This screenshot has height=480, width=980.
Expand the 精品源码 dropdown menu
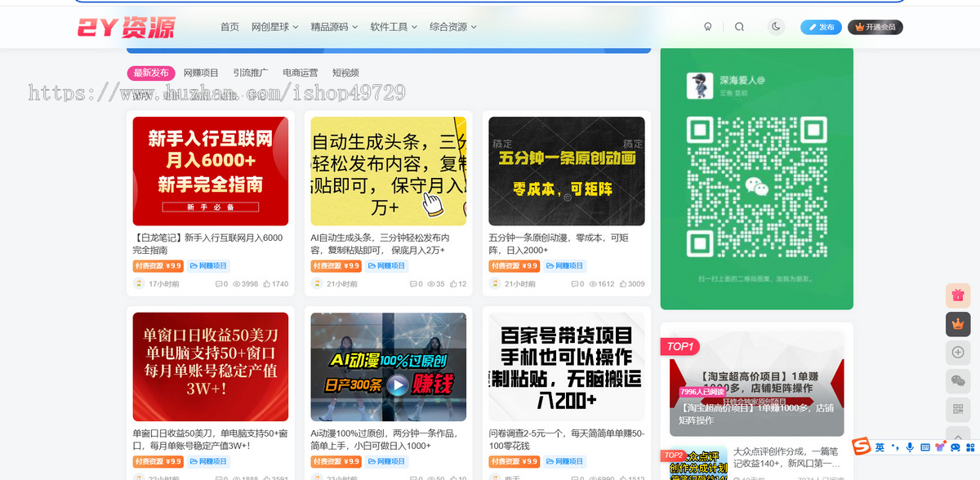coord(334,27)
